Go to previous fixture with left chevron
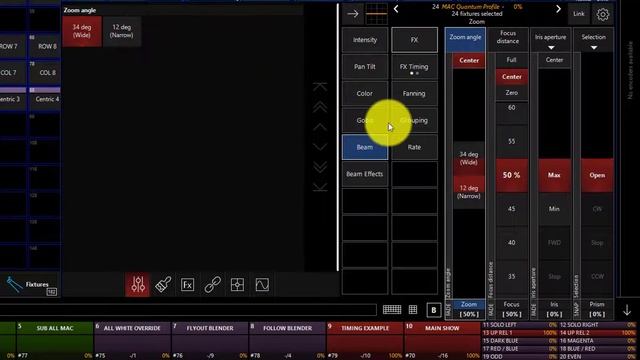 (x=396, y=9)
